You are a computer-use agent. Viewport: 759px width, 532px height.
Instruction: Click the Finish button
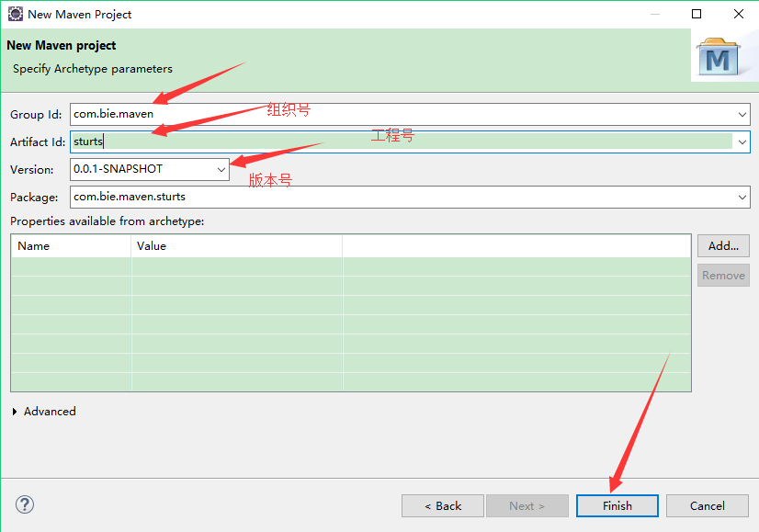(617, 506)
